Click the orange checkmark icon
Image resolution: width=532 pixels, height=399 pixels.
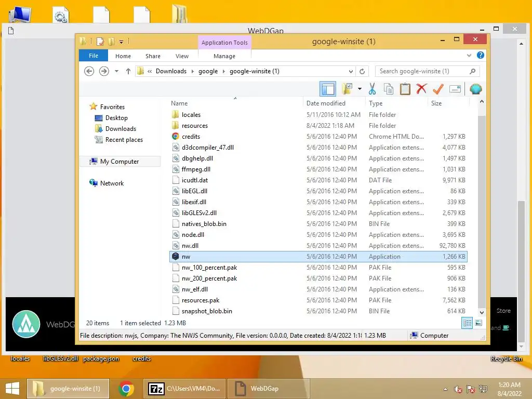tap(438, 89)
